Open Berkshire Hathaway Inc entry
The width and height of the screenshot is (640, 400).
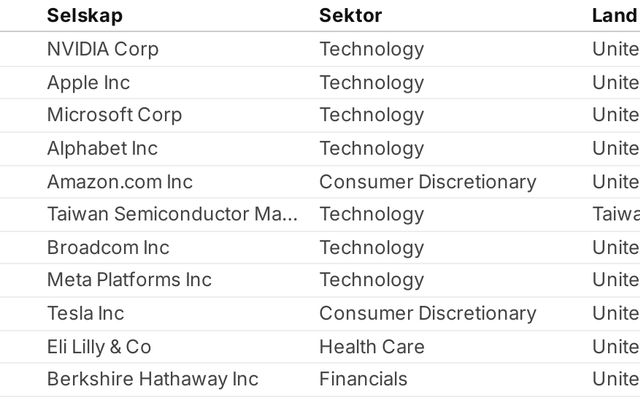(x=152, y=379)
